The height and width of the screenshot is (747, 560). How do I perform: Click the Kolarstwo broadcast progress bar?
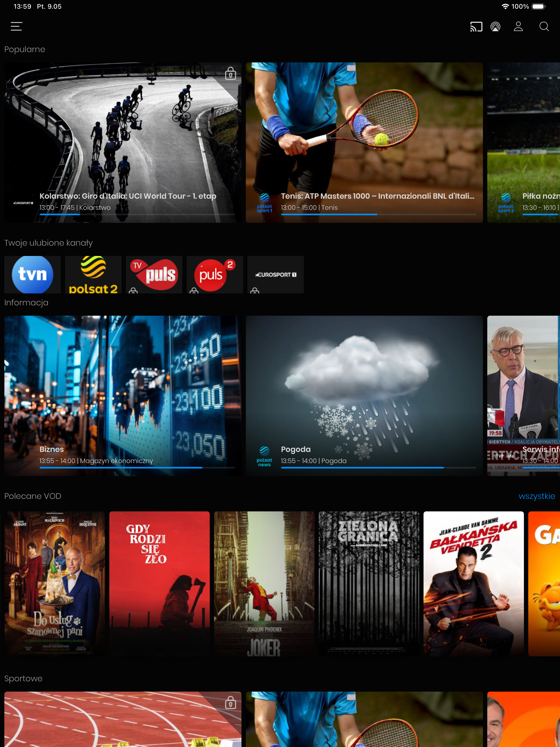[137, 214]
